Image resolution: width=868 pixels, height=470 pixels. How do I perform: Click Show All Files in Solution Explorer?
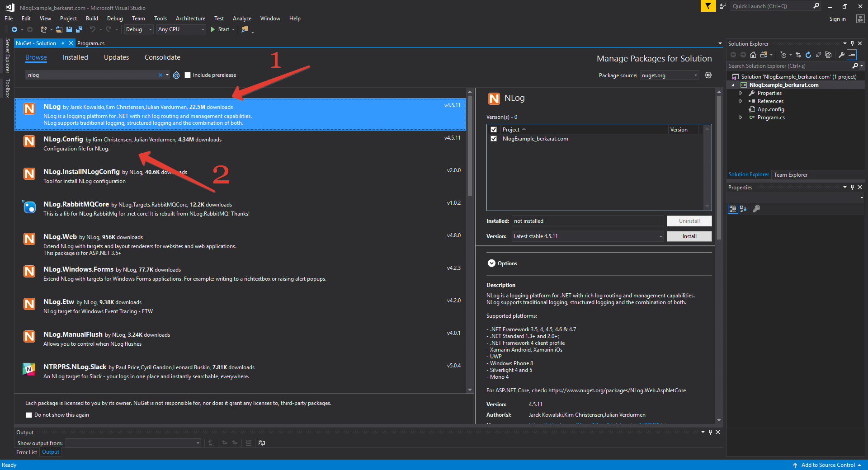(x=828, y=55)
